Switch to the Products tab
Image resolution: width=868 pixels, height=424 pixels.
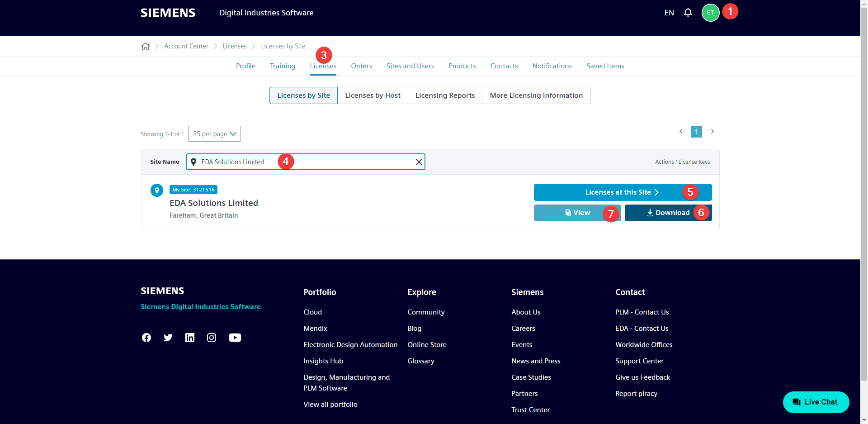[x=462, y=66]
